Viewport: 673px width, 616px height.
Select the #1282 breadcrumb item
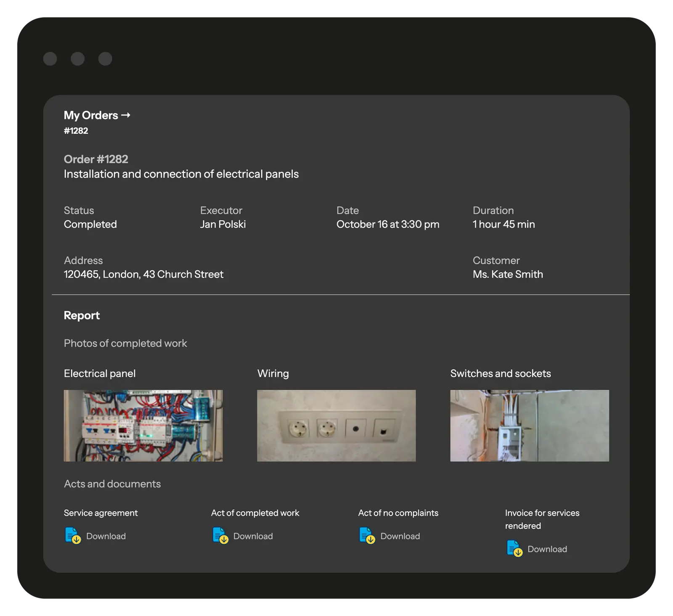76,131
